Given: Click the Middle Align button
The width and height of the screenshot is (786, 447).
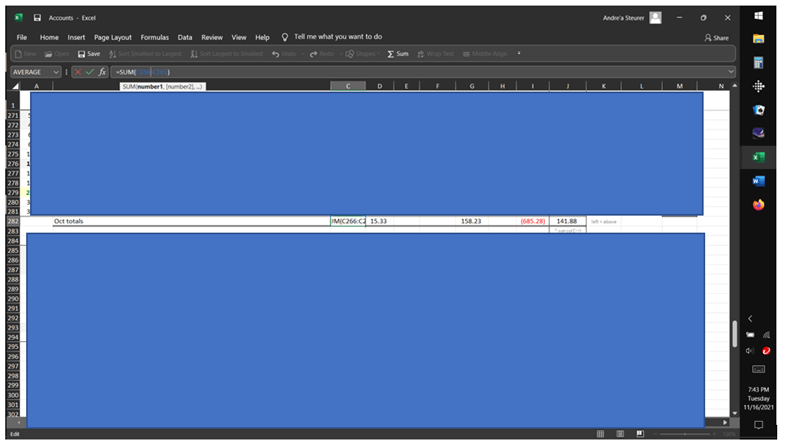Looking at the screenshot, I should [x=485, y=54].
